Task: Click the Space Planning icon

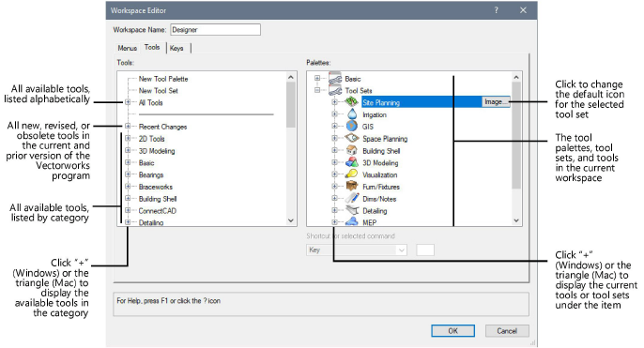Action: point(352,138)
